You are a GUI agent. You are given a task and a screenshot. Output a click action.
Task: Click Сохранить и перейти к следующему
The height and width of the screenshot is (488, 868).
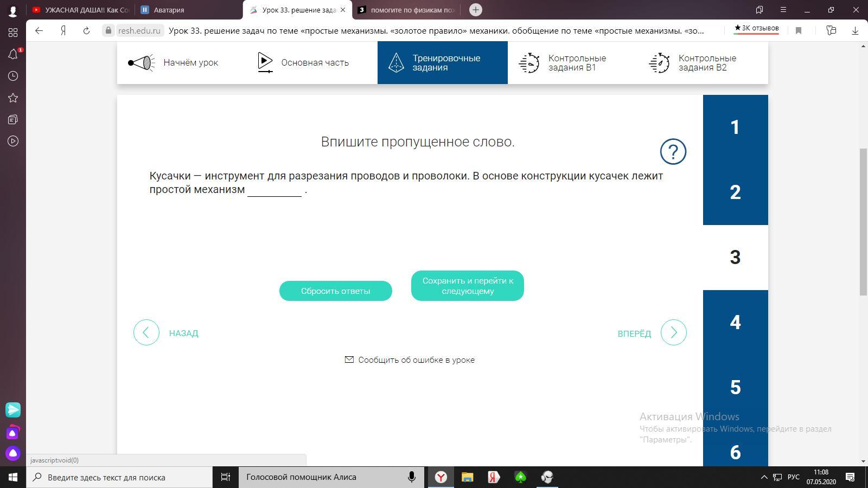467,286
